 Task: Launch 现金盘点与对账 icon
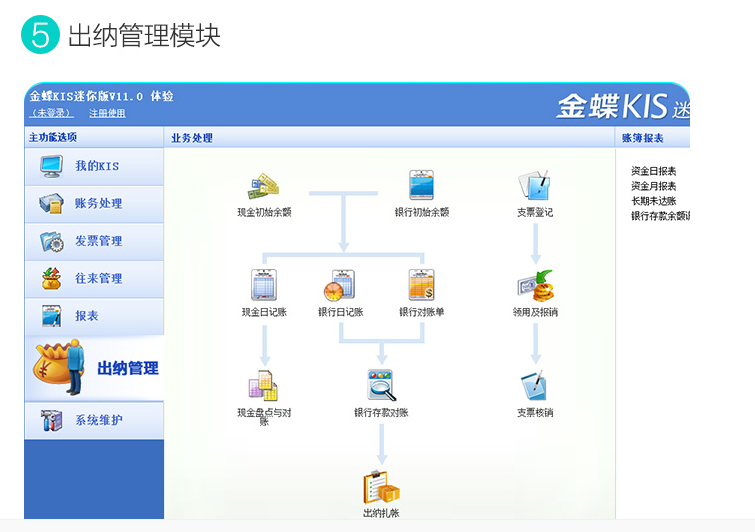point(264,386)
